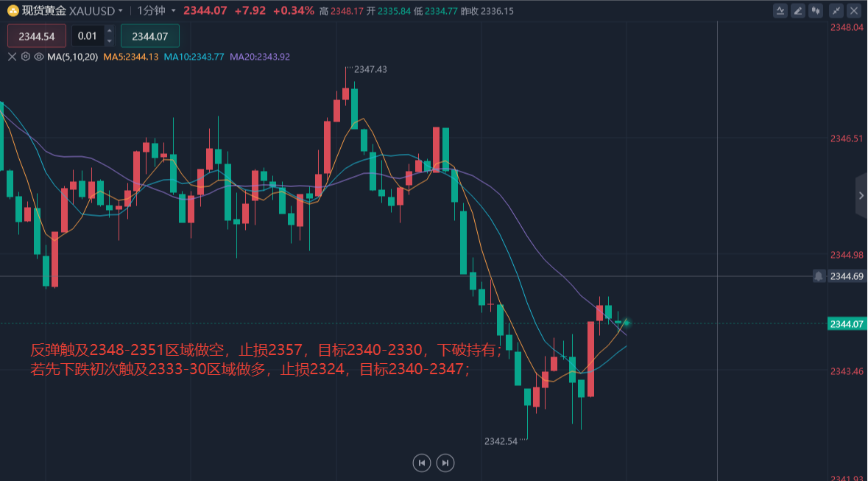Open the XAUUSD symbol dropdown
The width and height of the screenshot is (868, 481).
[x=121, y=10]
